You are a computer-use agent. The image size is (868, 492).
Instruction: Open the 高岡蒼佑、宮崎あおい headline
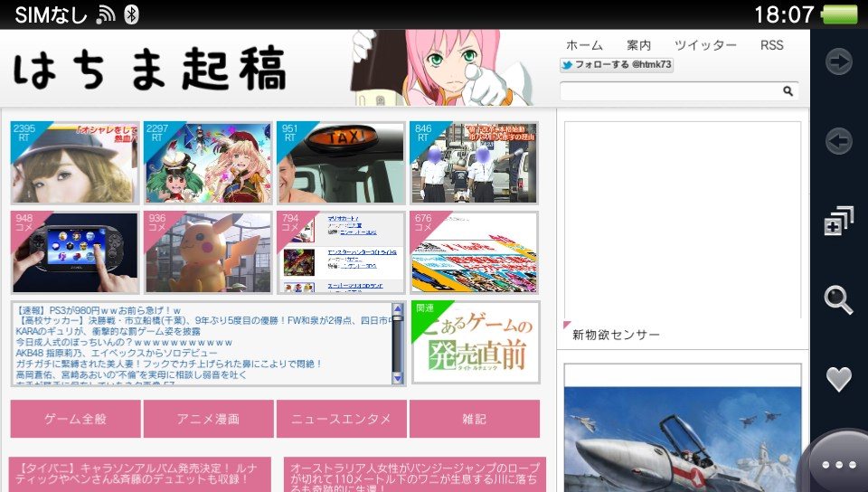coord(131,374)
